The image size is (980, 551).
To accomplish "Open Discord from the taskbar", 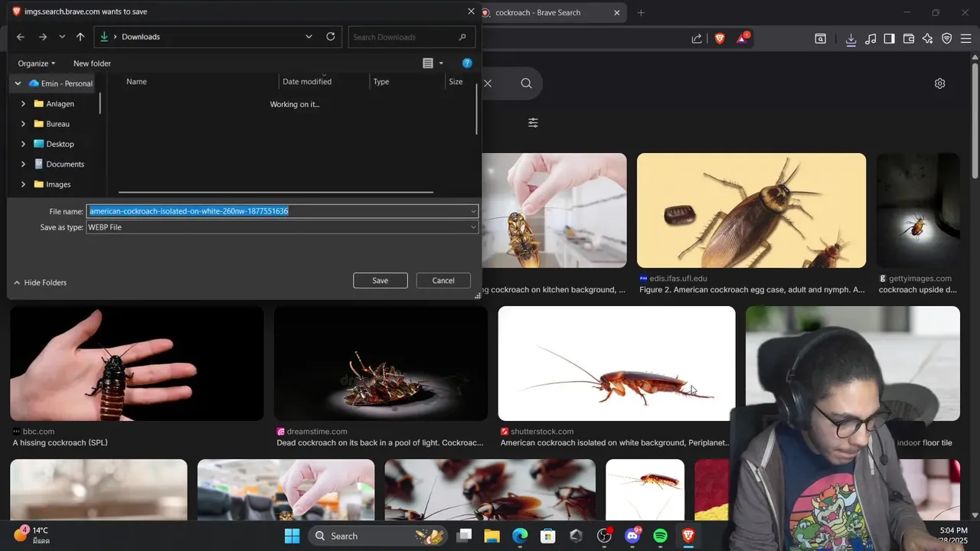I will [632, 536].
